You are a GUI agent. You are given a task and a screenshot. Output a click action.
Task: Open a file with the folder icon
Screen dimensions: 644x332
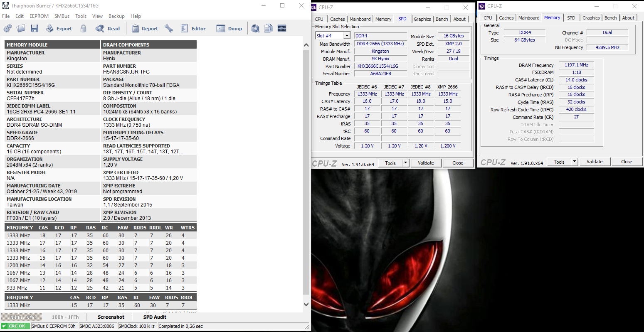(21, 29)
